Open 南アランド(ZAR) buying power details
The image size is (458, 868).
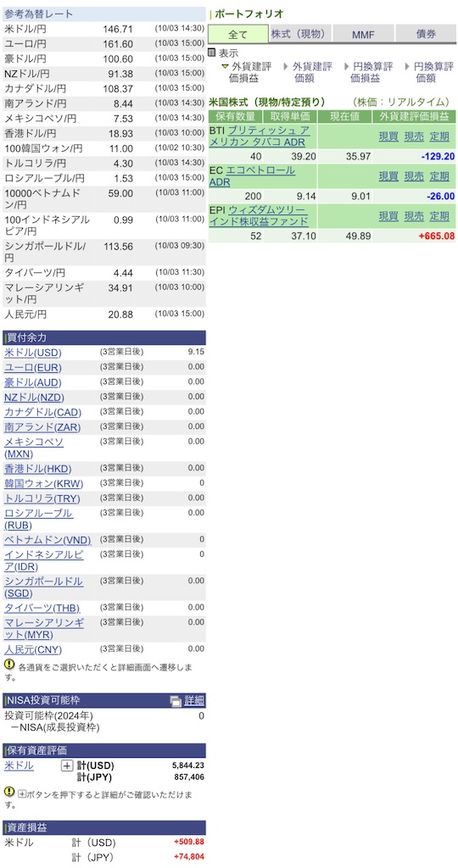[x=42, y=427]
